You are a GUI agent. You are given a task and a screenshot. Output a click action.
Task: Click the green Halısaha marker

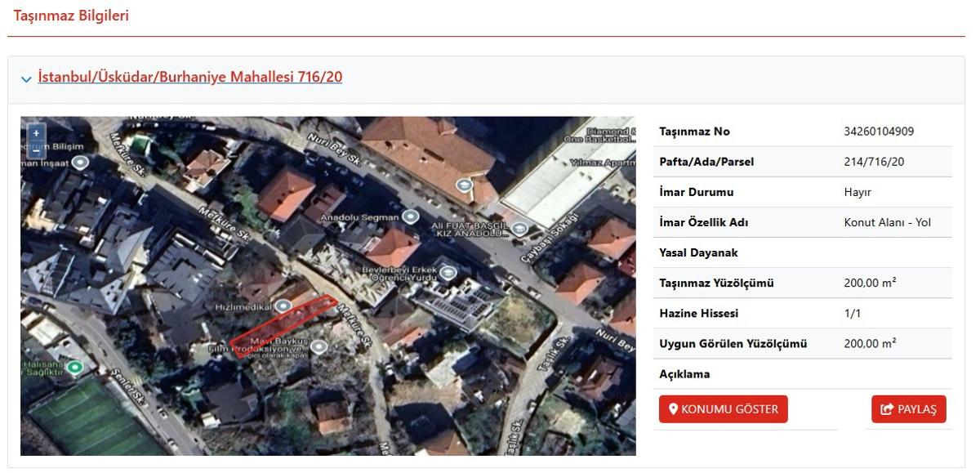[x=76, y=367]
